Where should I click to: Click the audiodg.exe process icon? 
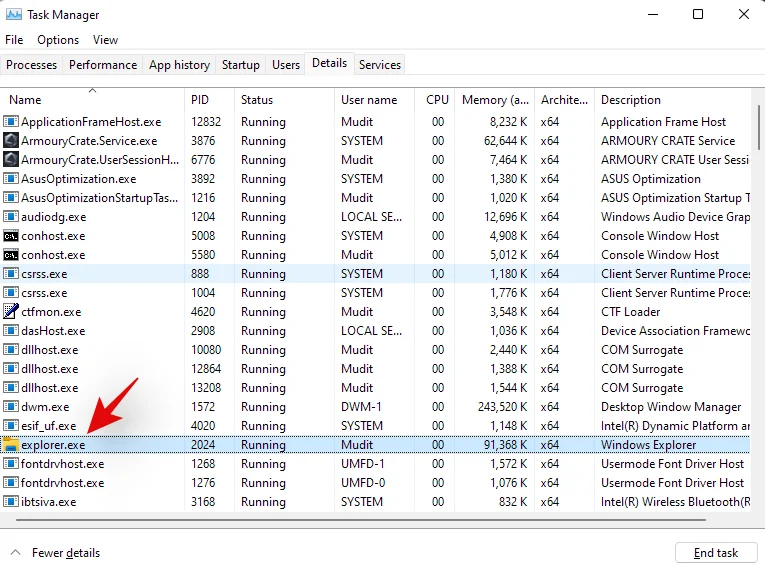coord(11,217)
